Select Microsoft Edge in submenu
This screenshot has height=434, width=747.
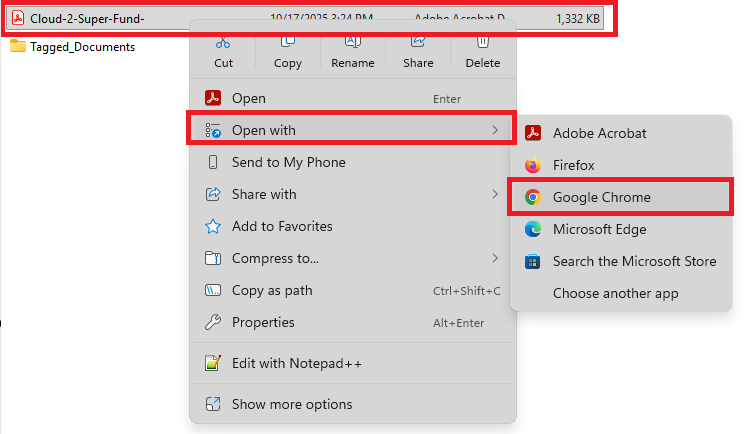coord(599,229)
